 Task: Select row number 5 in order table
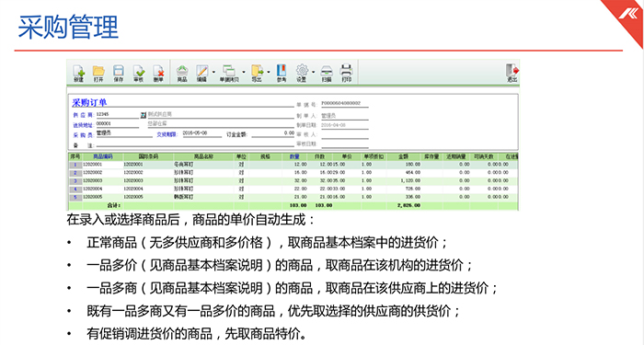75,198
